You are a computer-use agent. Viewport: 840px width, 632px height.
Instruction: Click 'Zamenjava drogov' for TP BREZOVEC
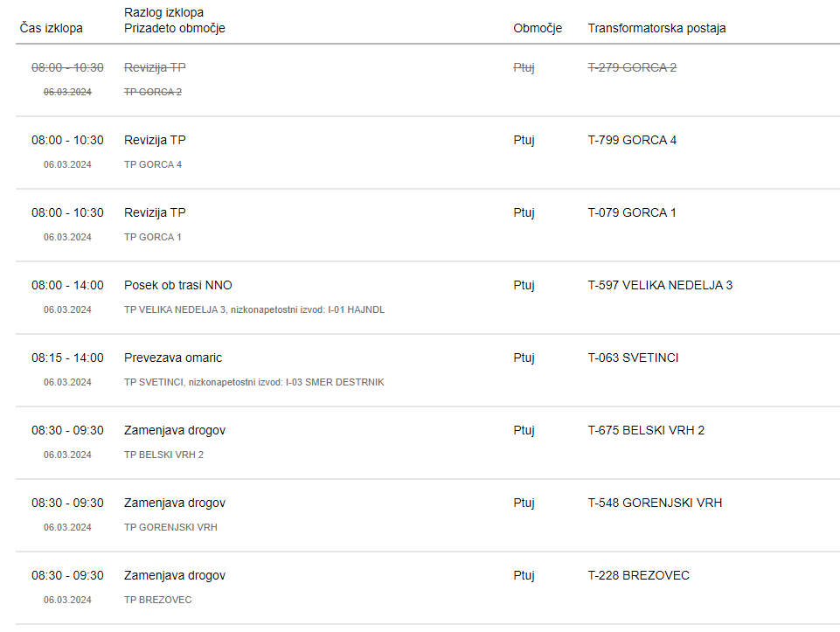[175, 576]
